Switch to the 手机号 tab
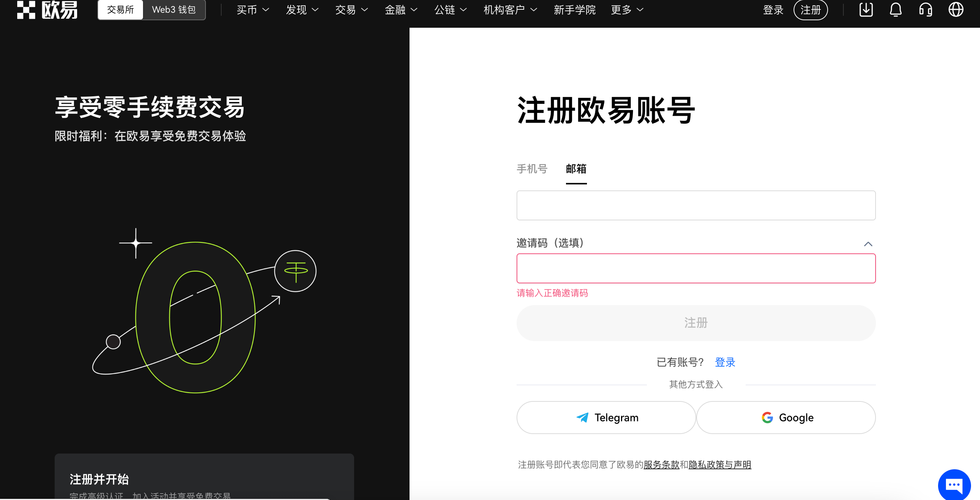This screenshot has width=980, height=500. click(x=532, y=169)
